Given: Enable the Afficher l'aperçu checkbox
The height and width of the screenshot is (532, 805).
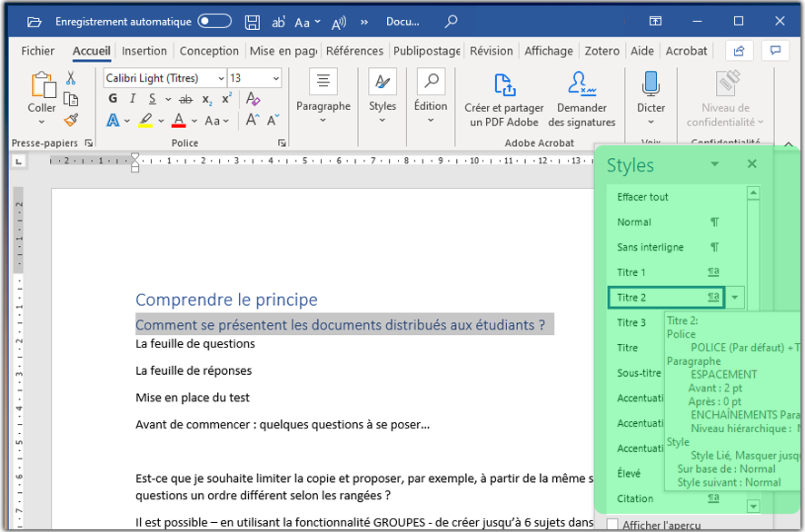Looking at the screenshot, I should pos(612,525).
